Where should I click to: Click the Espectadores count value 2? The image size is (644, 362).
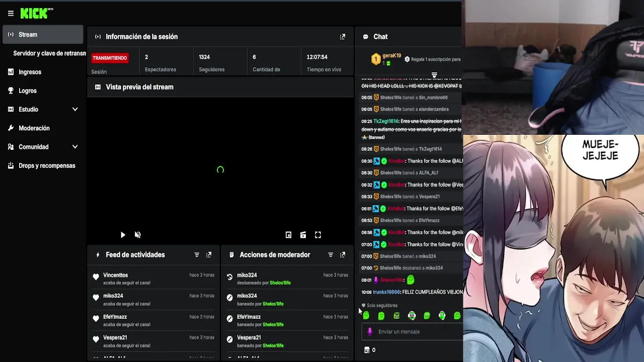[x=146, y=57]
